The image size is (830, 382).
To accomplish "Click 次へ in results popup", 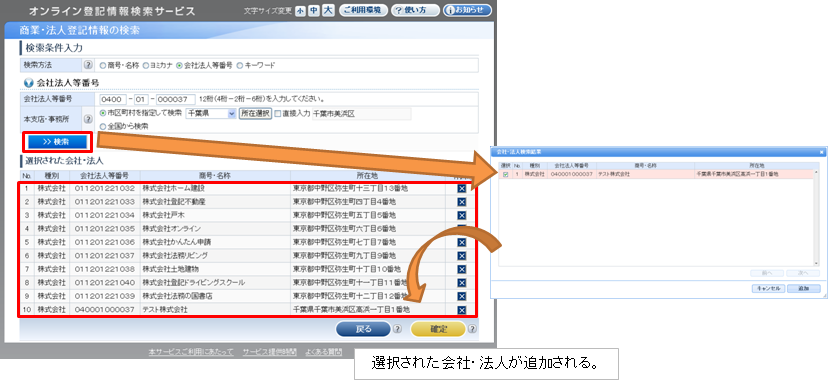I will (803, 274).
